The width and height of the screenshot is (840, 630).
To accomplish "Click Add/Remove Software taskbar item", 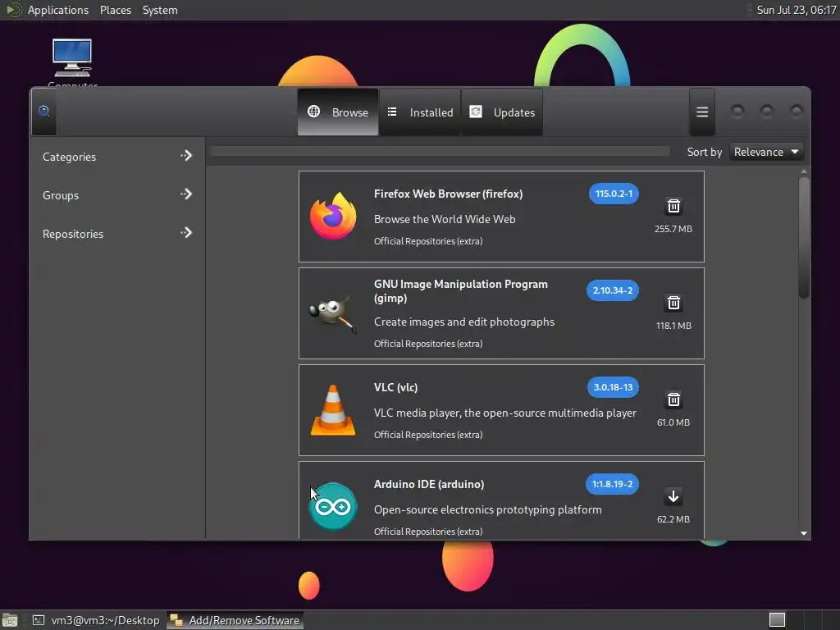I will tap(235, 620).
